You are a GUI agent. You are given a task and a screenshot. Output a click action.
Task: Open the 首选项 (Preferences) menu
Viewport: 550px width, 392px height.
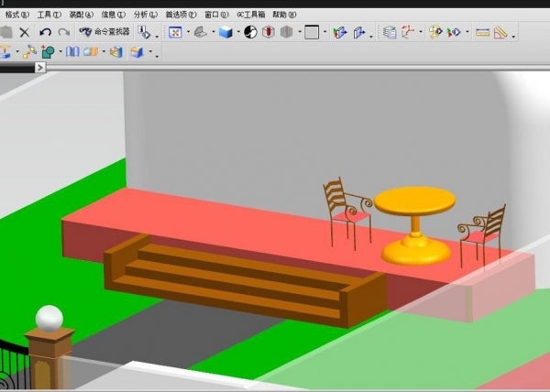(x=180, y=15)
